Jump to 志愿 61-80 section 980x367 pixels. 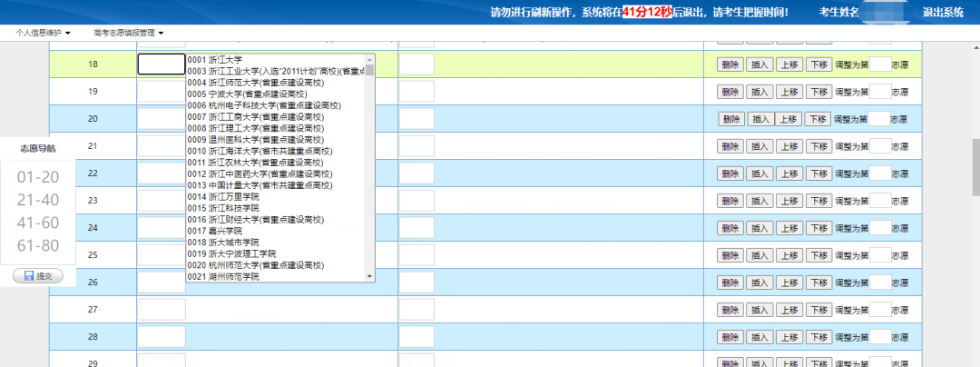37,245
